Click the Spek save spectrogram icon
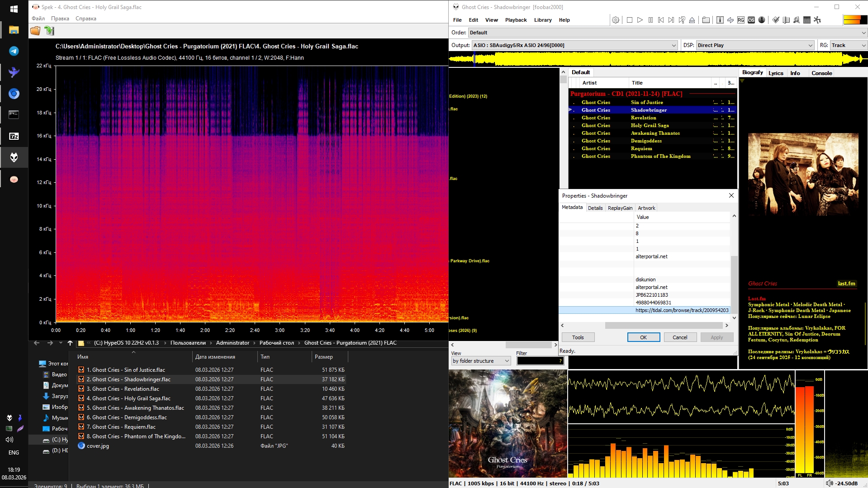Screen dimensions: 868x488 click(x=49, y=31)
